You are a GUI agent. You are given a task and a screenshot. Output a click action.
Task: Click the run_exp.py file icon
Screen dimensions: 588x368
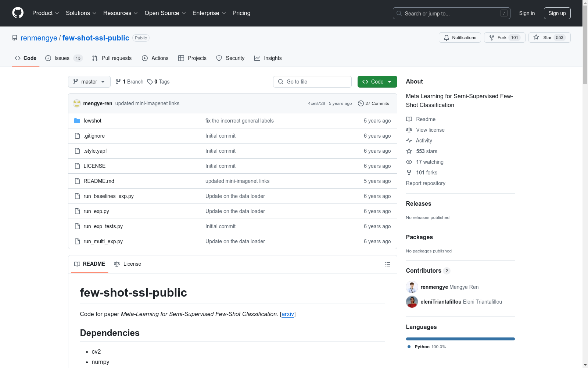(x=77, y=211)
